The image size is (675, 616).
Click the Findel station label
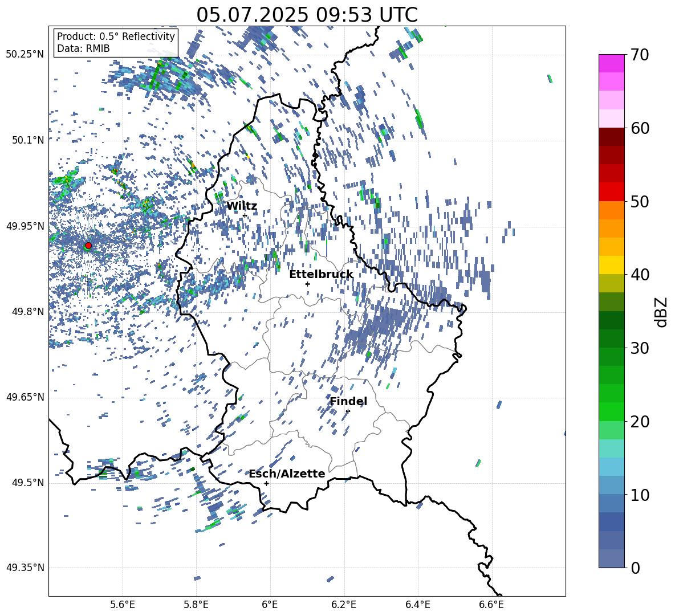(348, 401)
